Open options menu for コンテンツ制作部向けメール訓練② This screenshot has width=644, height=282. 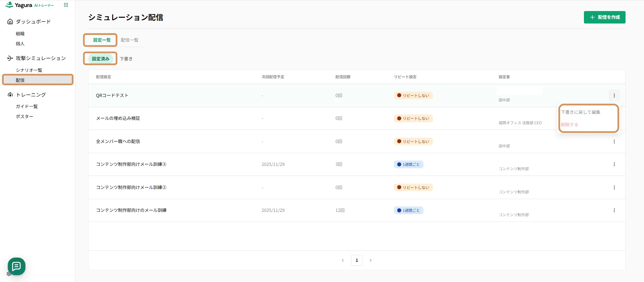(x=614, y=188)
